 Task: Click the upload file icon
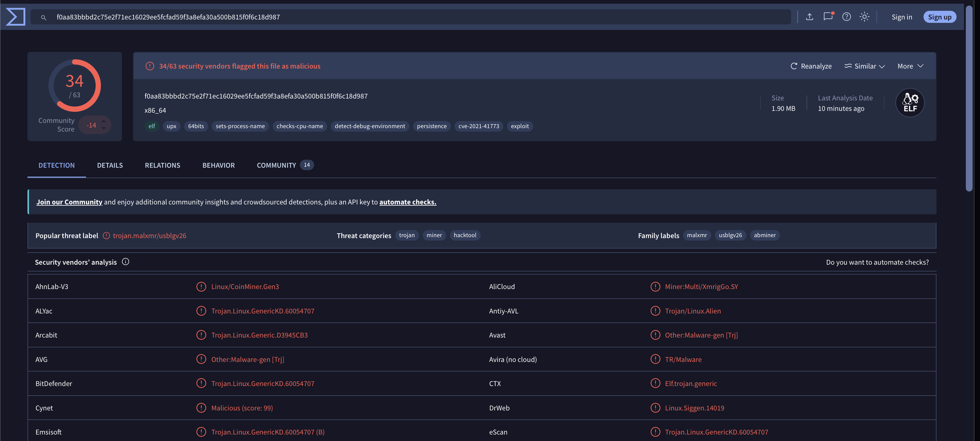pyautogui.click(x=810, y=17)
